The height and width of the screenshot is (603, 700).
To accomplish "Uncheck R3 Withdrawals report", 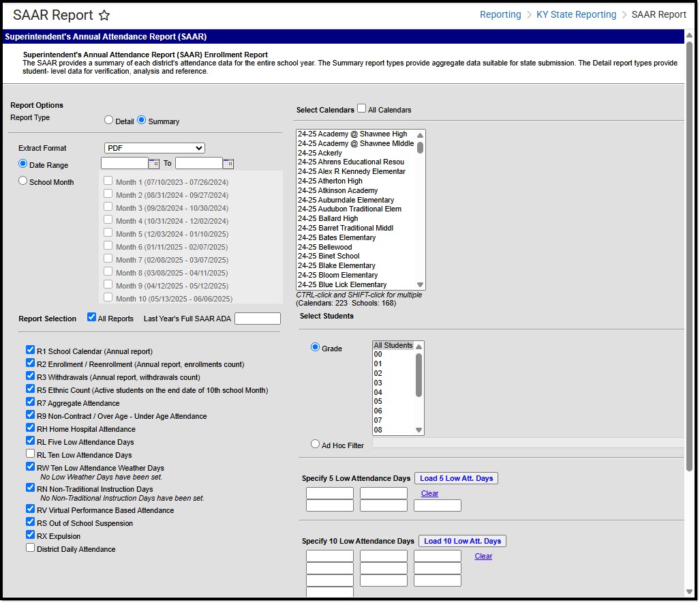I will (31, 376).
